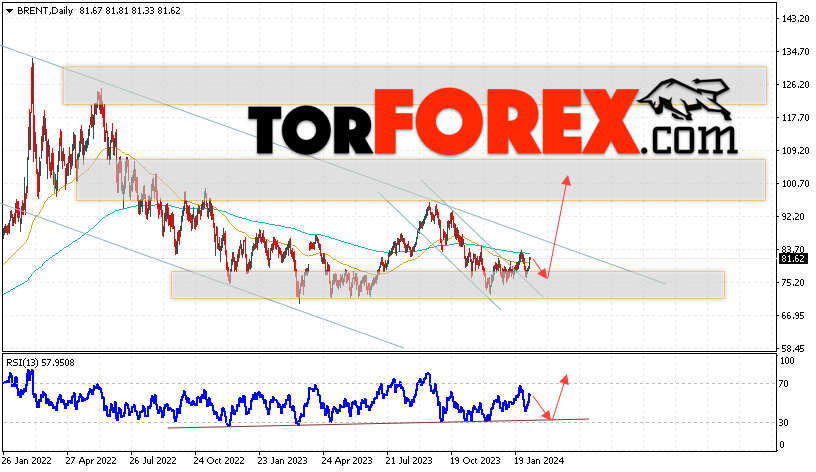Click the 134.70 price axis label
Screen dimensions: 816x472
click(796, 52)
